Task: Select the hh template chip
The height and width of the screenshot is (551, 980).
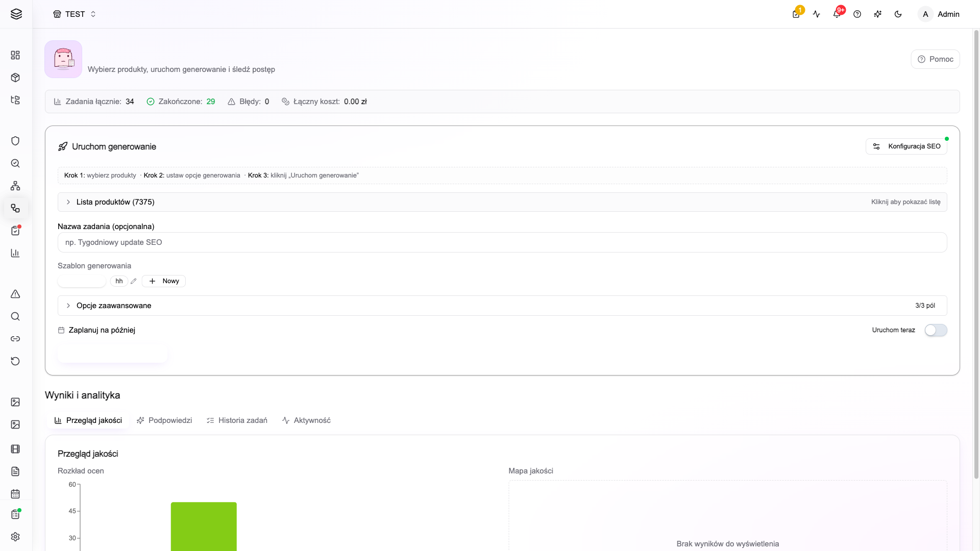Action: click(x=119, y=281)
